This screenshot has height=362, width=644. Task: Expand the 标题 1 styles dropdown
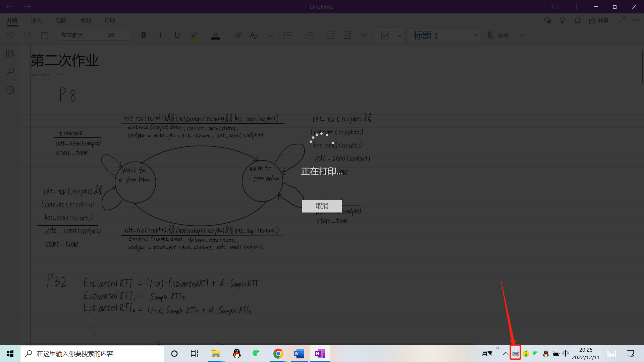pos(476,36)
